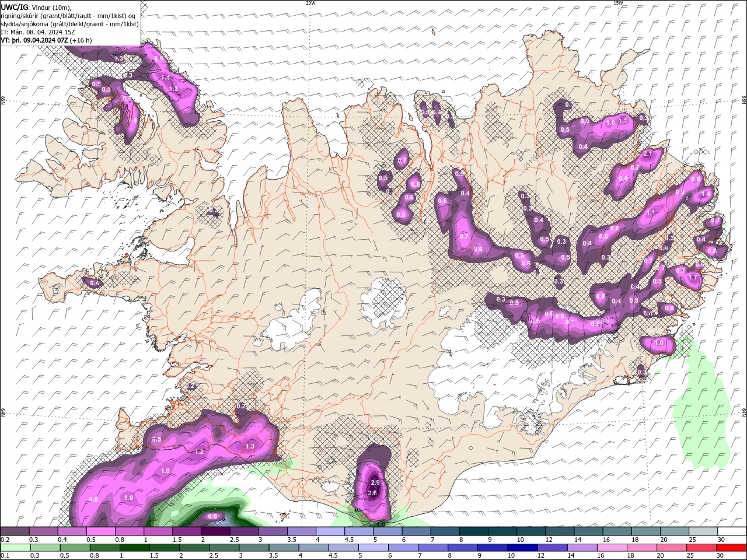This screenshot has height=560, width=747.
Task: Click the 1.2 snowfall value in southwest
Action: click(x=199, y=452)
